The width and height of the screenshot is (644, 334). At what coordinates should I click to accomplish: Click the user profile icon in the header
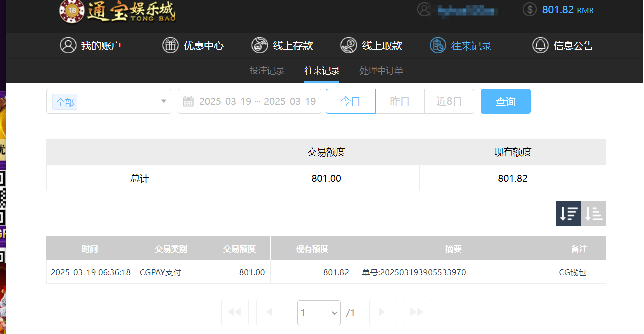pos(424,10)
